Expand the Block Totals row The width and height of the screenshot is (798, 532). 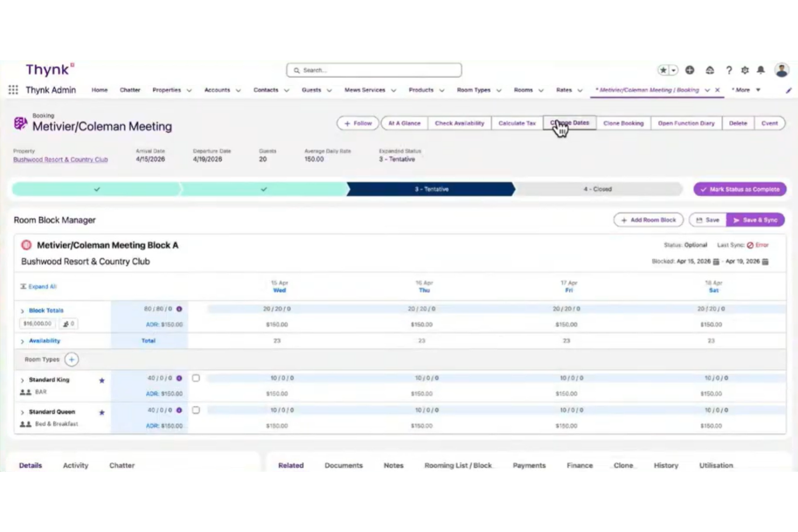(x=22, y=311)
